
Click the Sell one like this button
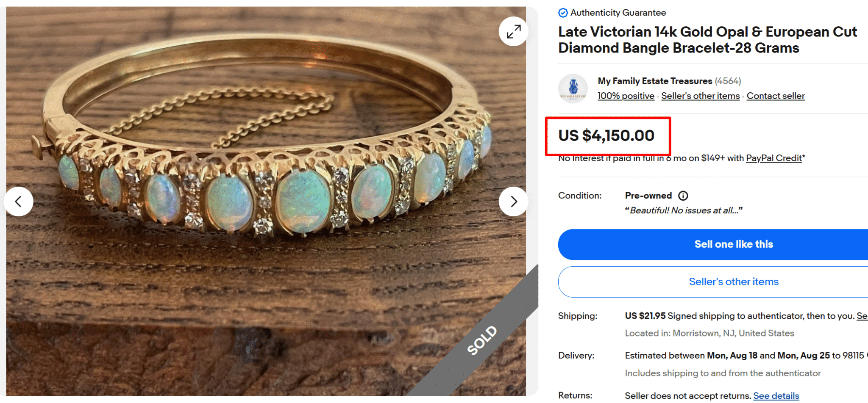pos(733,244)
